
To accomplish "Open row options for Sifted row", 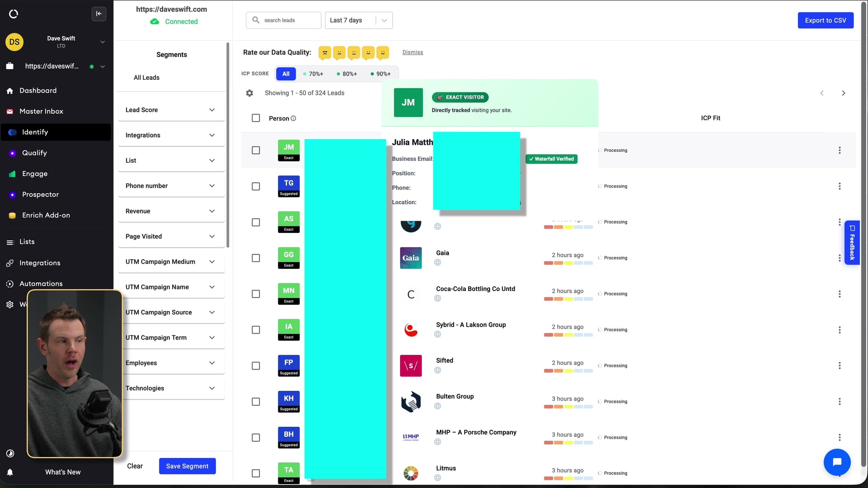I will [839, 366].
